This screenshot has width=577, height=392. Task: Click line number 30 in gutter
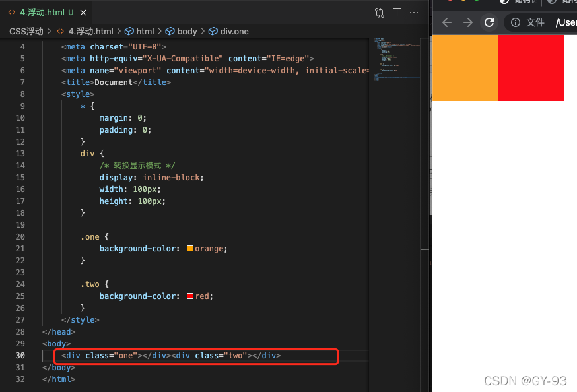tap(20, 356)
